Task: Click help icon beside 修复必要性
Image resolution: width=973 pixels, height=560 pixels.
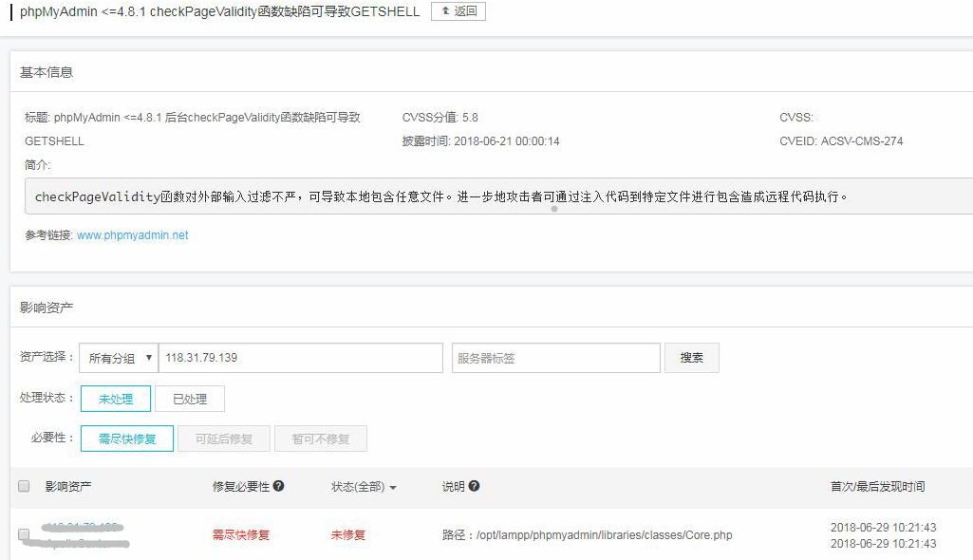Action: tap(279, 486)
